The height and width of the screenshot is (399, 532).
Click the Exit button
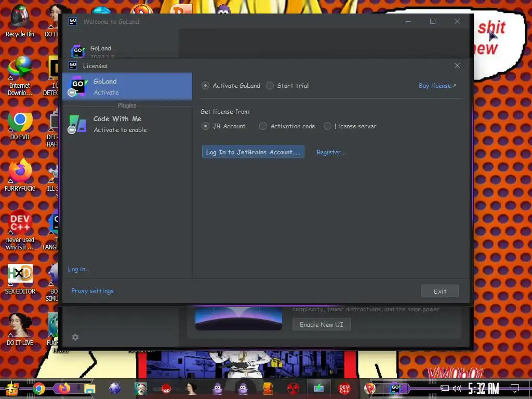pyautogui.click(x=440, y=291)
